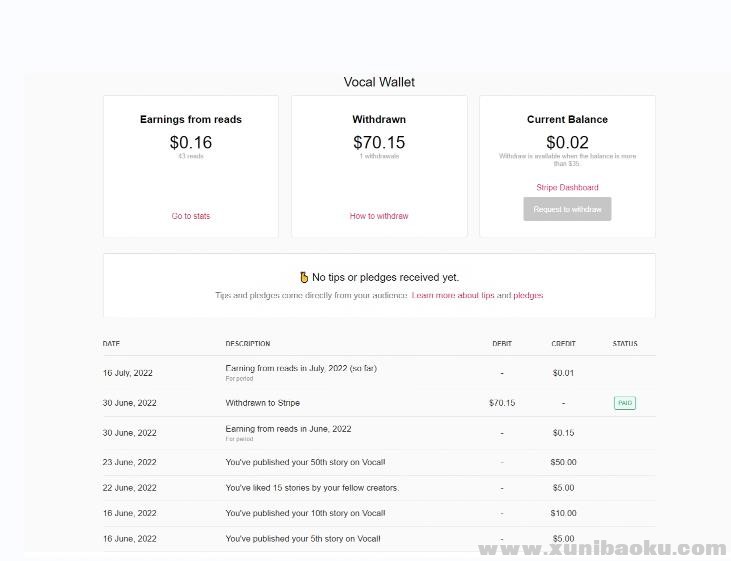Open the Stripe Dashboard link
This screenshot has height=561, width=731.
pos(567,187)
